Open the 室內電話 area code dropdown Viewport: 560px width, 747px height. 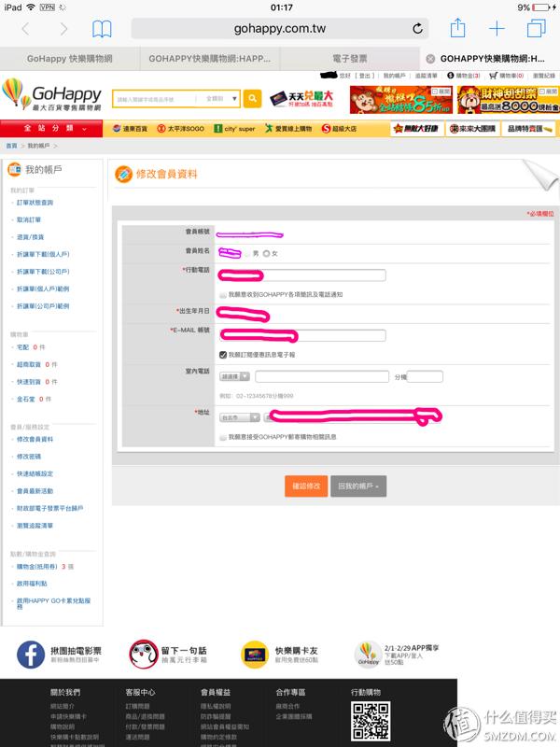233,376
